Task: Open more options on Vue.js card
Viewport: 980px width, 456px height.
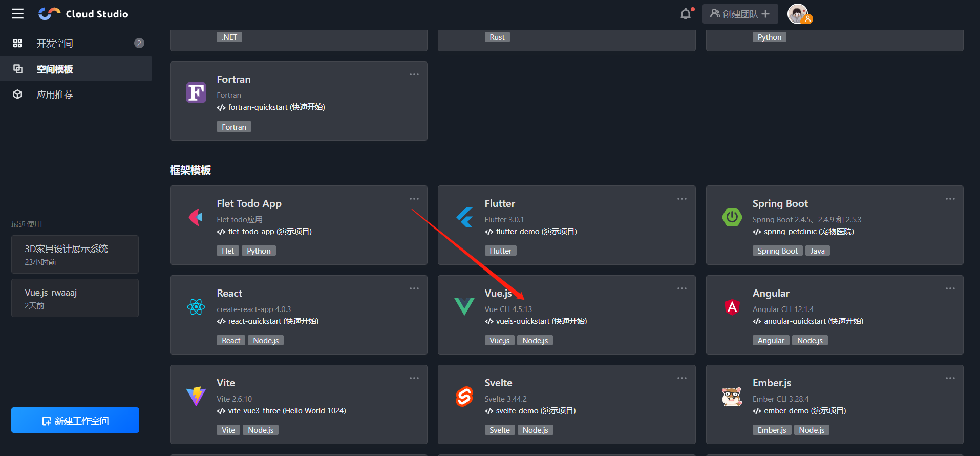Action: click(682, 288)
